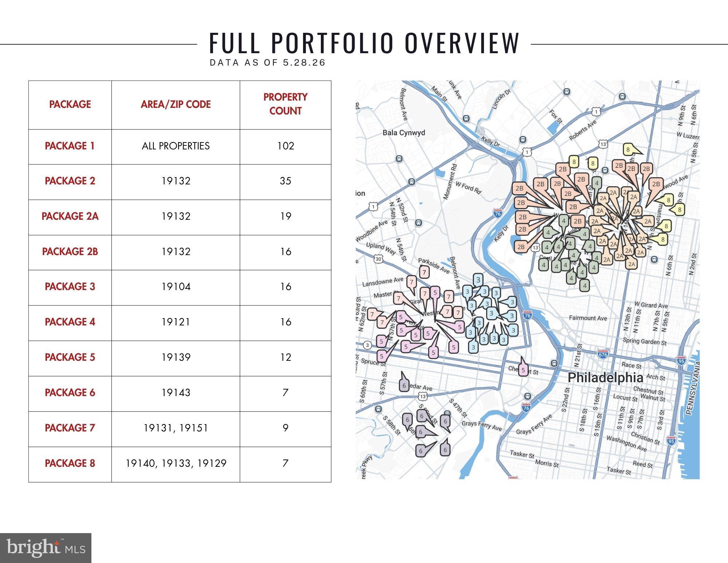
Task: Click the Roberts Ave map label
Action: (583, 130)
